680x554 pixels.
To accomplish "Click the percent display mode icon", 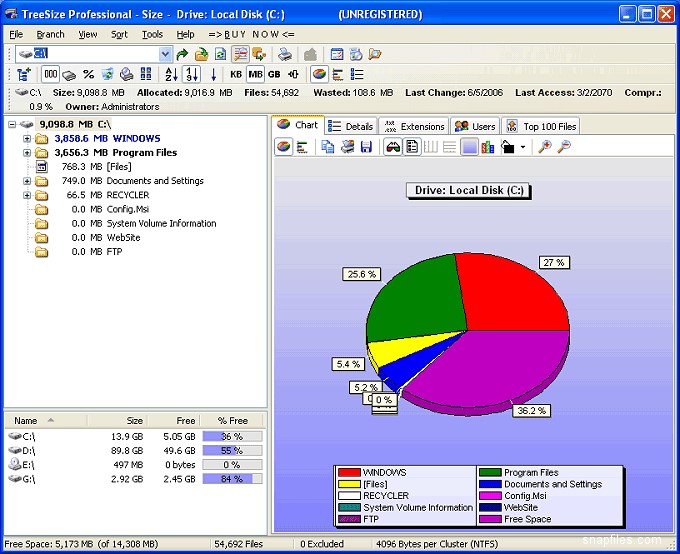I will point(88,74).
